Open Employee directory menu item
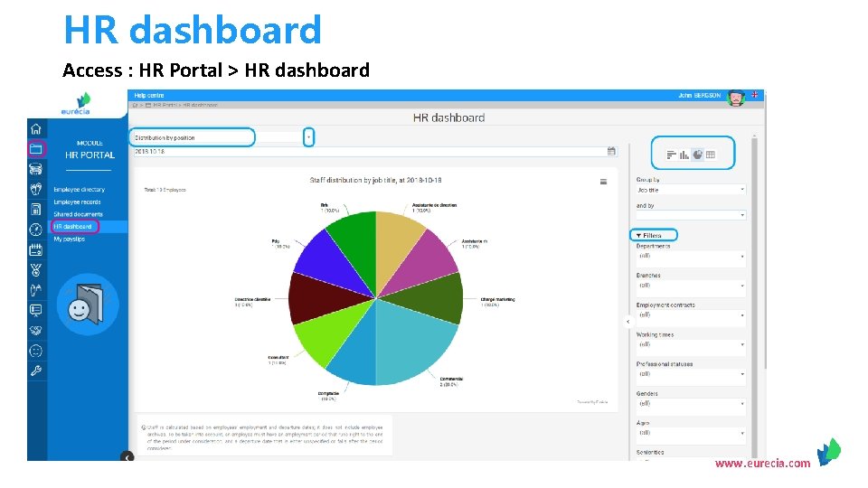Image resolution: width=868 pixels, height=488 pixels. click(80, 189)
